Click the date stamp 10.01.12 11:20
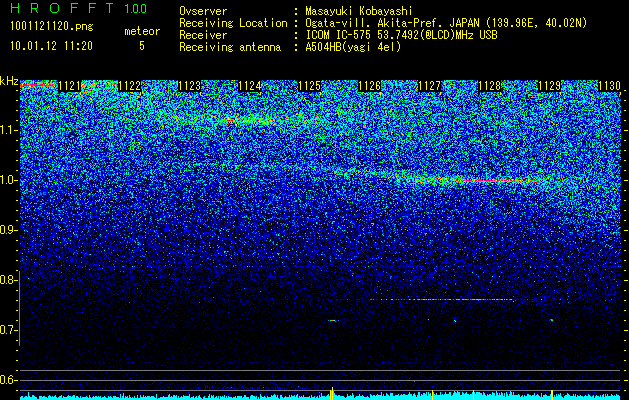 tap(52, 46)
